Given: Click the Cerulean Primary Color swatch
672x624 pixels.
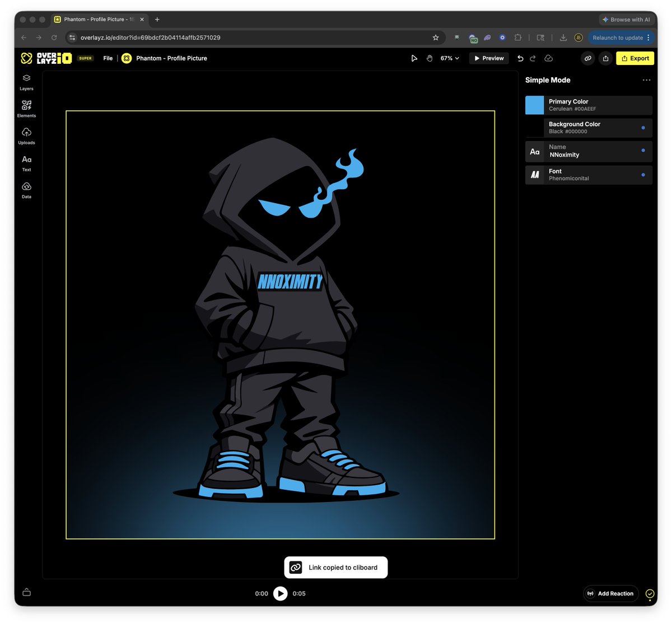Looking at the screenshot, I should (x=534, y=105).
